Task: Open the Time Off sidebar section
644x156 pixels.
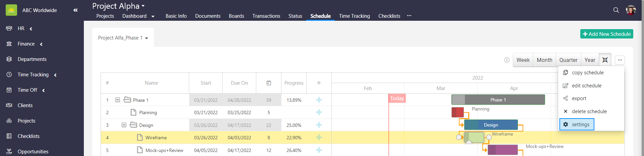Action: click(27, 90)
